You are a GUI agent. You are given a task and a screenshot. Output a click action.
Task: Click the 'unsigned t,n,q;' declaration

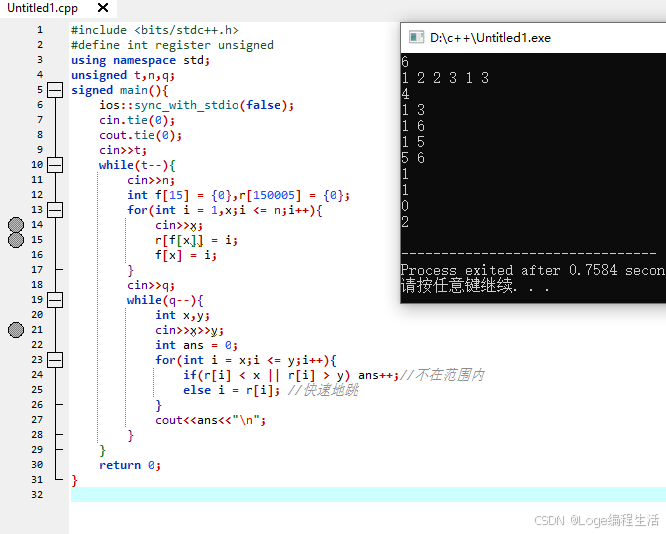click(x=123, y=75)
